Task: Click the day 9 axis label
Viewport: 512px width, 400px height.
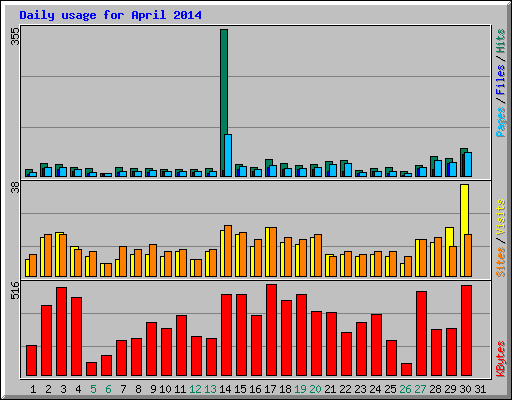Action: click(x=153, y=389)
